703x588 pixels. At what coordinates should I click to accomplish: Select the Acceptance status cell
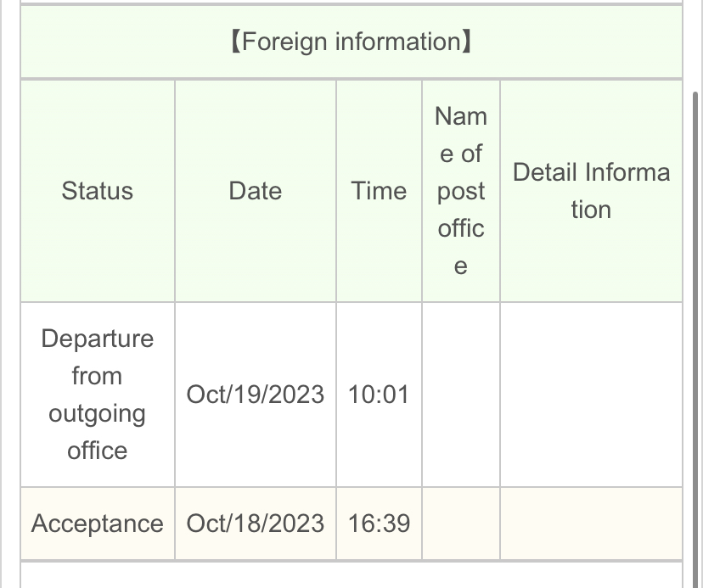coord(97,524)
